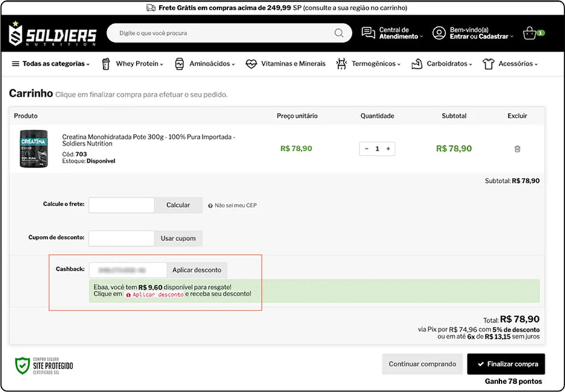
Task: Click the Calcular frete button
Action: coord(178,205)
